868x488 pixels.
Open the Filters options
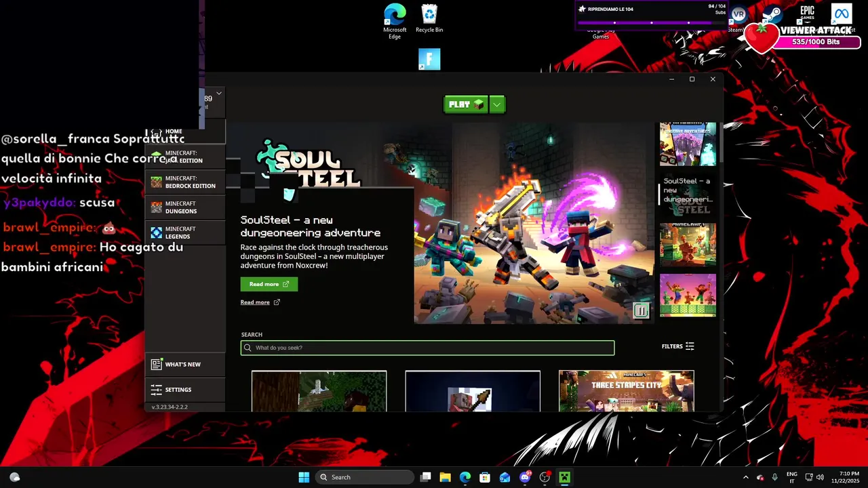[678, 346]
